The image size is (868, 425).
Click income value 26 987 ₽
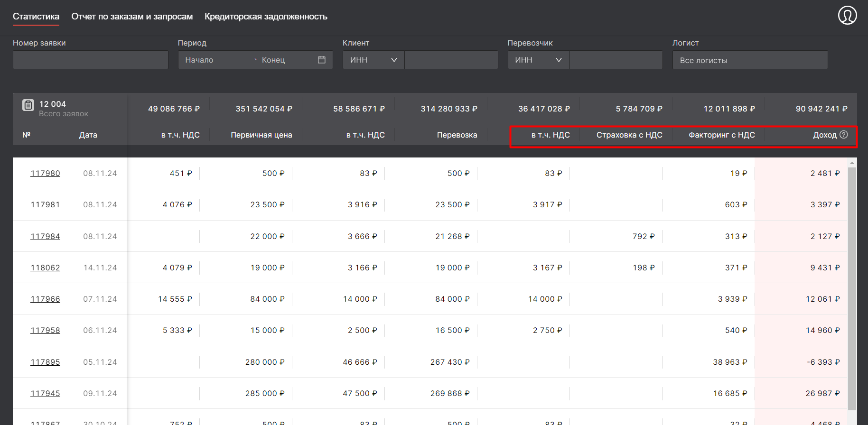pyautogui.click(x=822, y=393)
